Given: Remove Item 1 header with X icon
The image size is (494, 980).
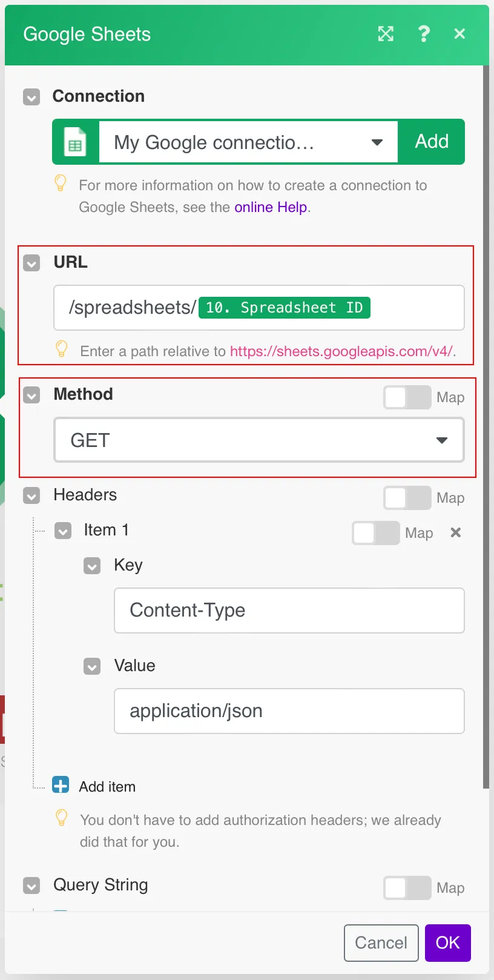Looking at the screenshot, I should coord(456,532).
